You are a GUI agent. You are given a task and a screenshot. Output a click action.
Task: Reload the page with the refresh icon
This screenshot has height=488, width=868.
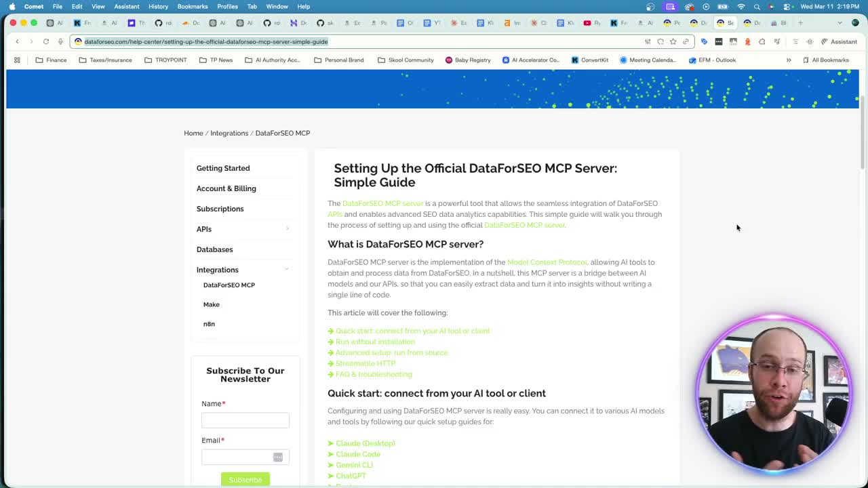click(46, 41)
